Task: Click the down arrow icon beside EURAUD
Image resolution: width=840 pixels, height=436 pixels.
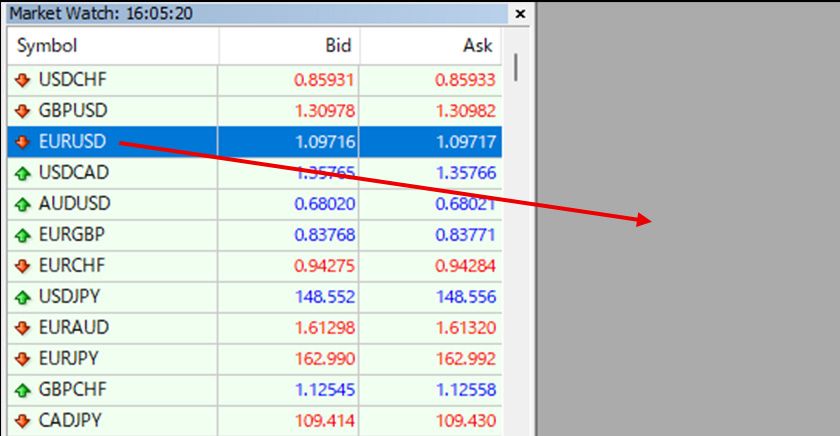Action: 22,328
